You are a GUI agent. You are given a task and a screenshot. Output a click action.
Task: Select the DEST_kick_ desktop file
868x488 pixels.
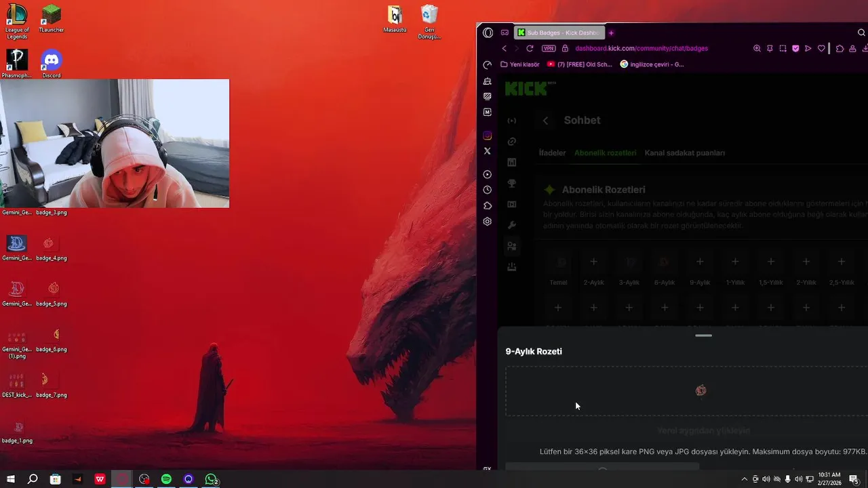(x=17, y=384)
